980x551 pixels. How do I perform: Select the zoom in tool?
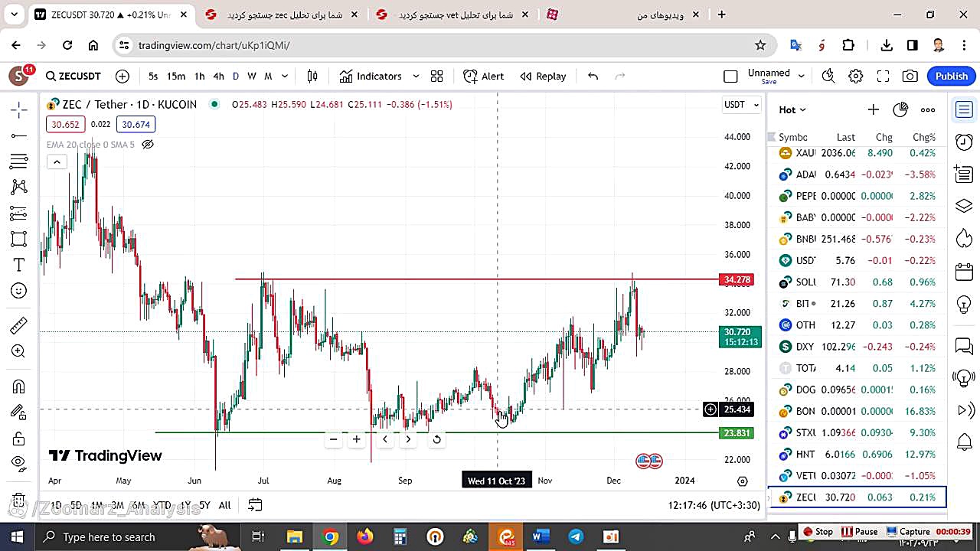pos(19,352)
